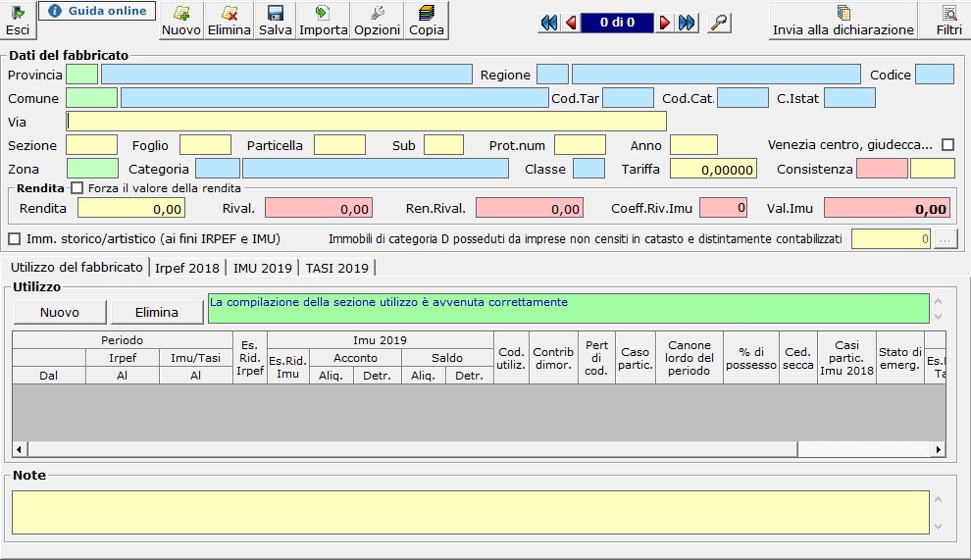Click the Anno field
This screenshot has height=560, width=971.
pos(694,145)
